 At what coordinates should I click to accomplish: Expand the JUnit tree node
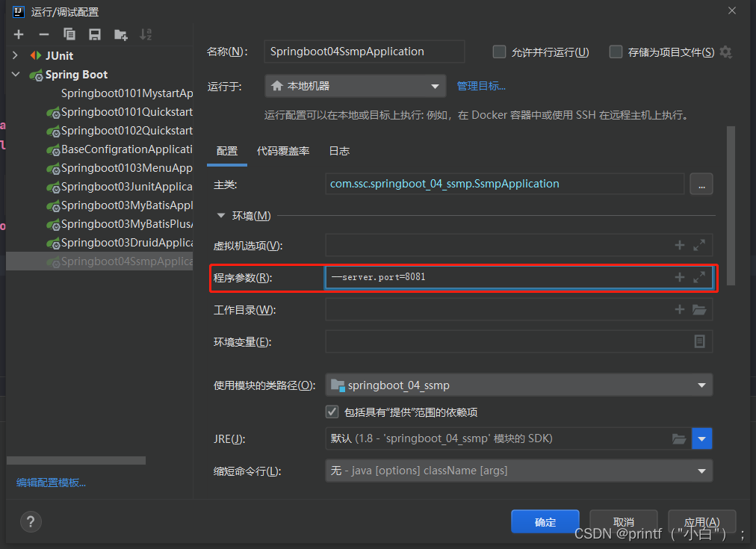coord(16,55)
